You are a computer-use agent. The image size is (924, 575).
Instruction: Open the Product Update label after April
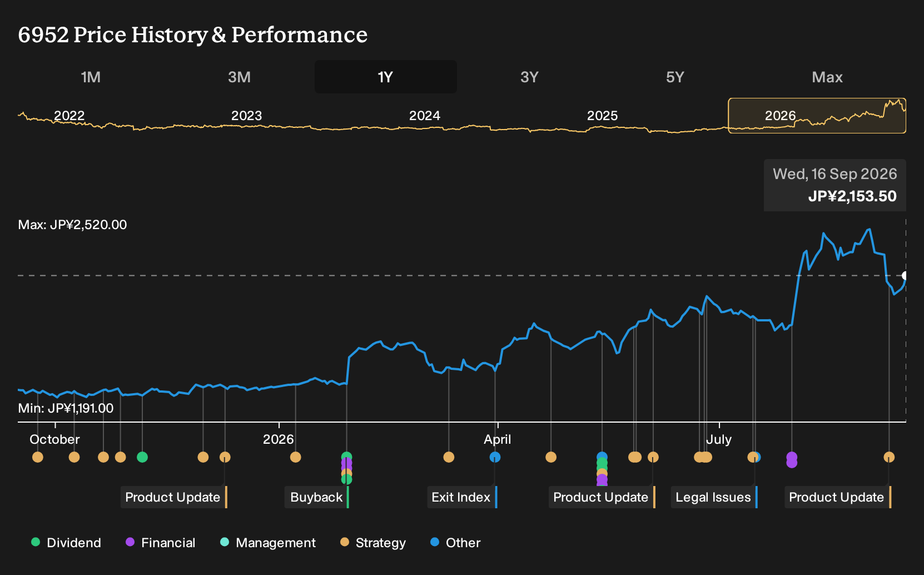click(602, 497)
